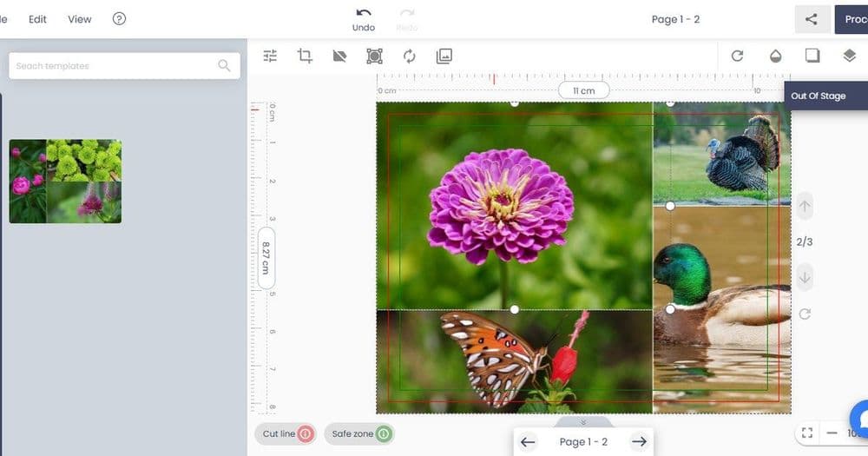Image resolution: width=868 pixels, height=456 pixels.
Task: Click the rotate clockwise icon in right toolbar
Action: pos(737,56)
